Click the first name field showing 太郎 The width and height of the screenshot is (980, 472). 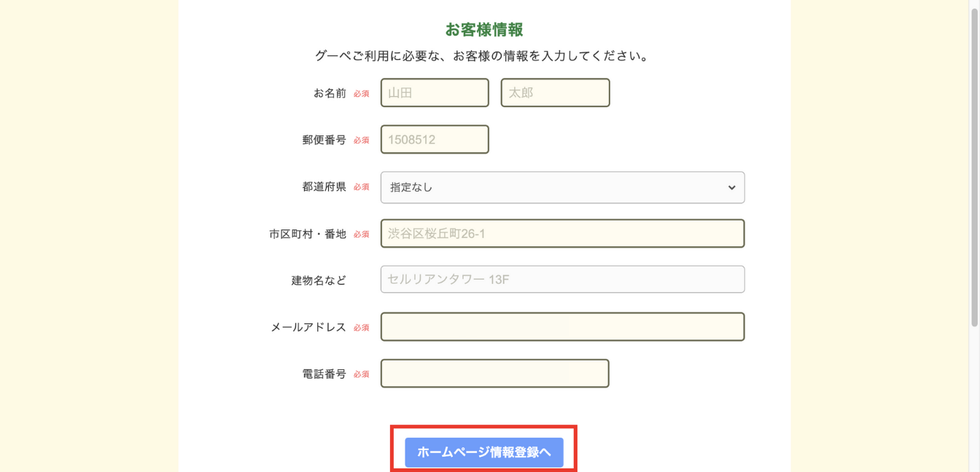(555, 93)
